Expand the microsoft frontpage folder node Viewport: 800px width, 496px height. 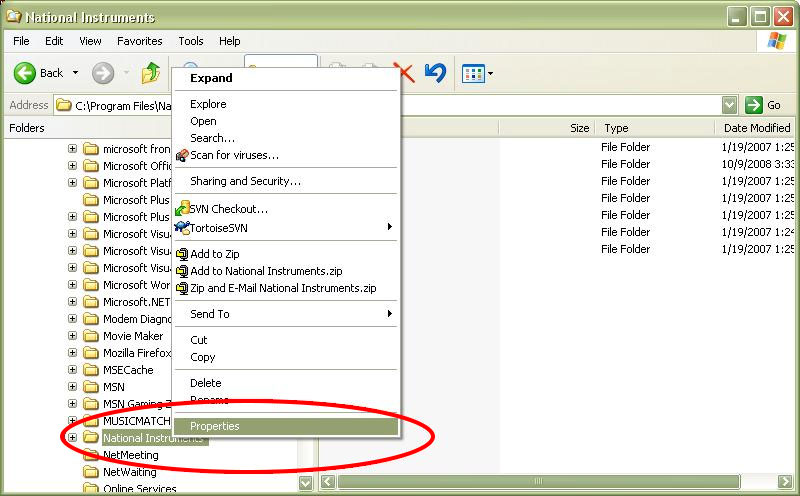pyautogui.click(x=72, y=148)
